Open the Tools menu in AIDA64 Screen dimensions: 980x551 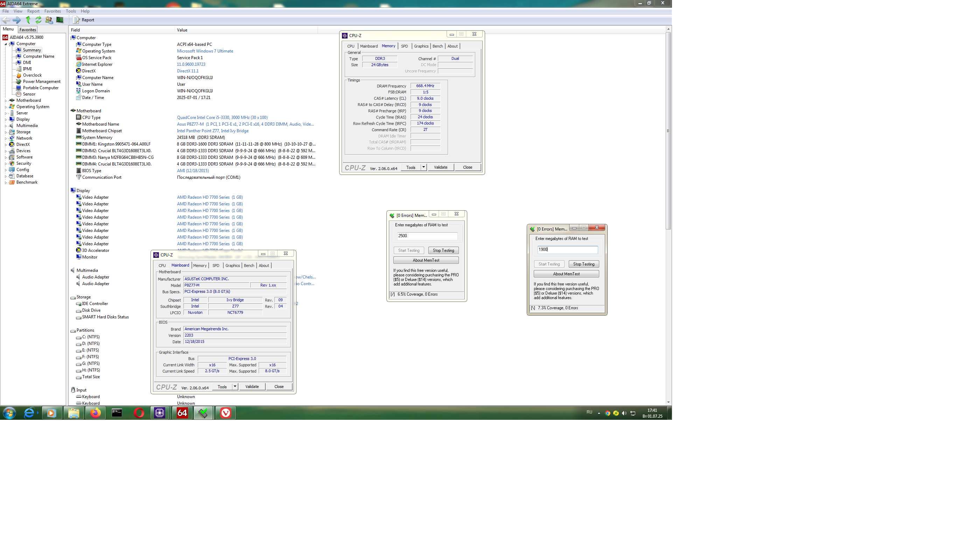tap(71, 11)
